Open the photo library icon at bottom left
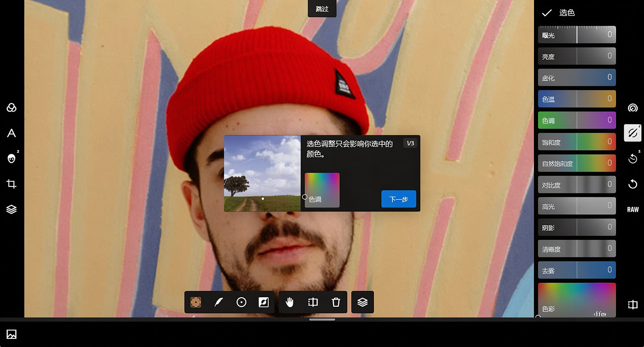This screenshot has height=347, width=644. pos(12,334)
